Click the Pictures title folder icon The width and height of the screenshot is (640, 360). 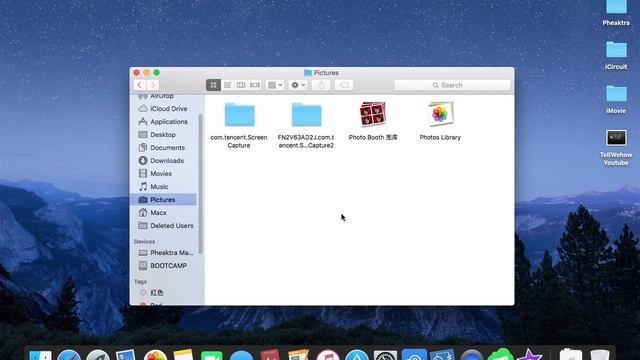[x=308, y=73]
